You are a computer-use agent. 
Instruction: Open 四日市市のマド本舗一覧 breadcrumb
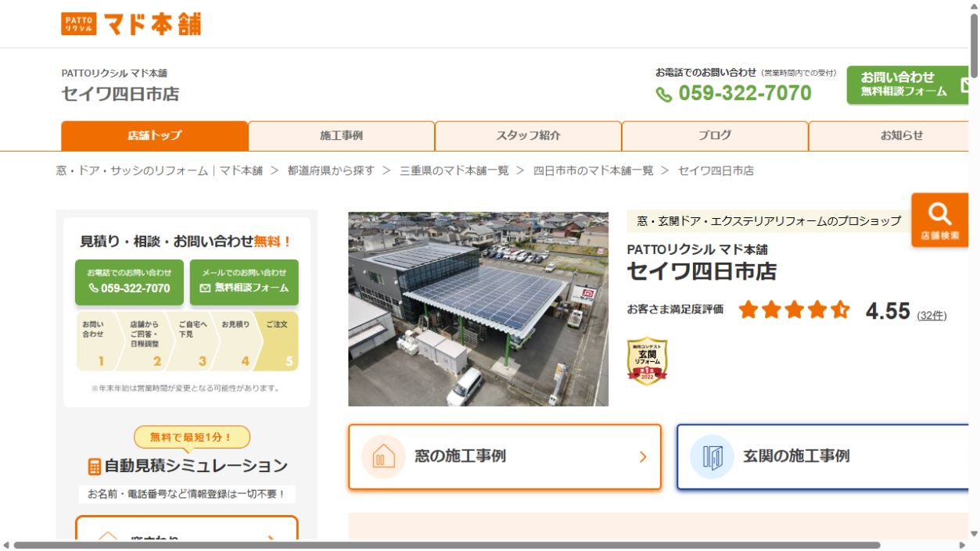[594, 170]
